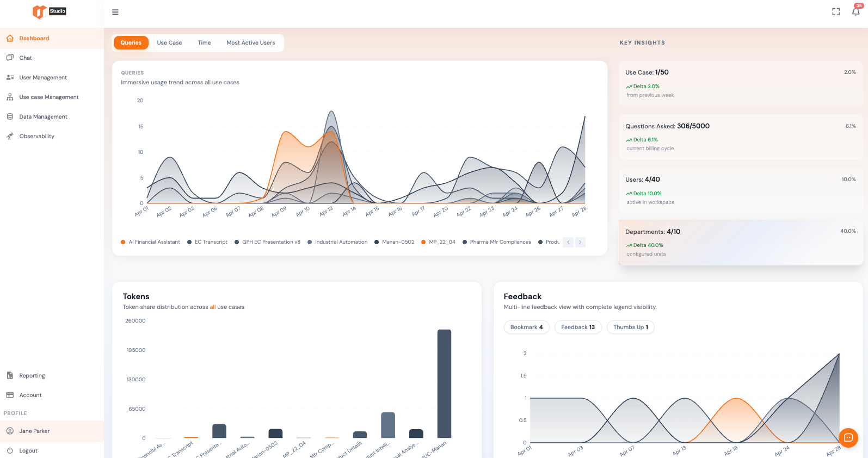868x458 pixels.
Task: Click the Account card icon
Action: coord(10,395)
